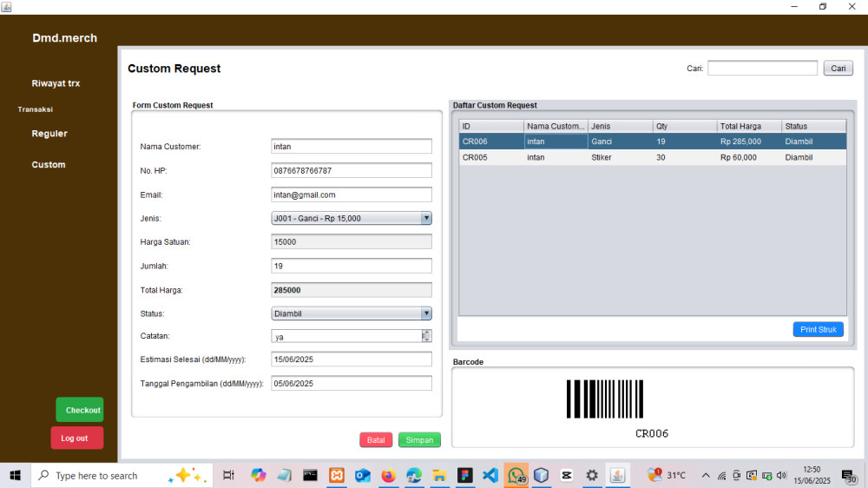Click the Java app icon in taskbar
Viewport: 868px width, 488px height.
tap(617, 475)
